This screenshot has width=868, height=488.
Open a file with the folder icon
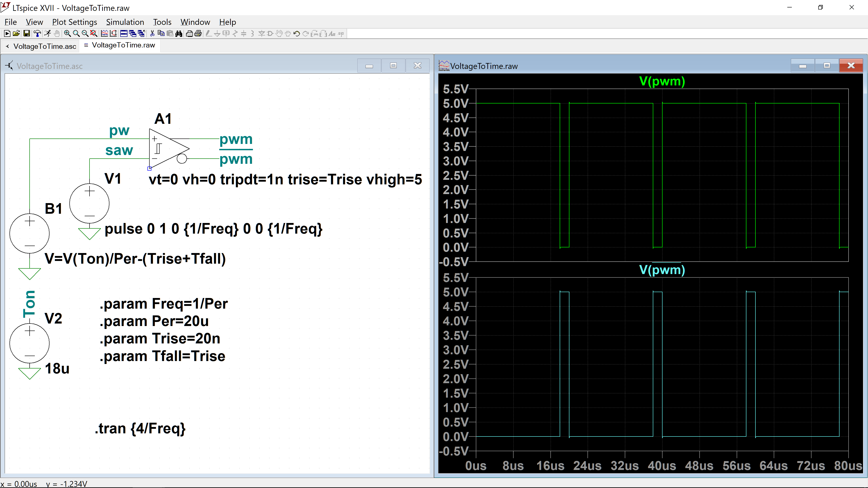click(x=16, y=33)
